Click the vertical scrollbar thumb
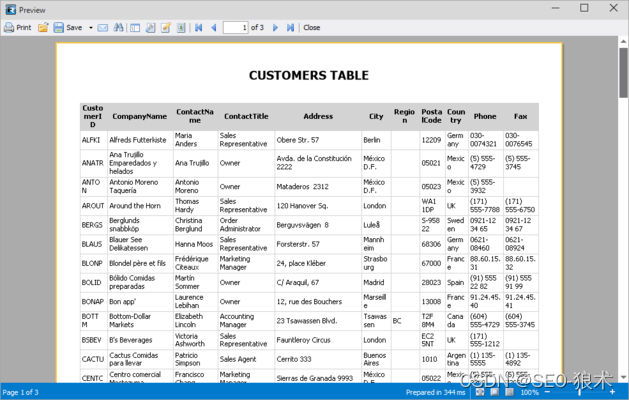 [623, 73]
